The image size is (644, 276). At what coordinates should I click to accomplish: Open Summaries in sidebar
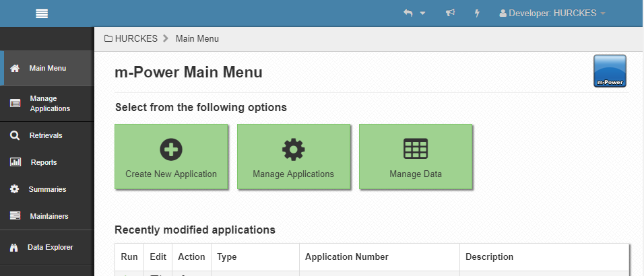pos(47,189)
